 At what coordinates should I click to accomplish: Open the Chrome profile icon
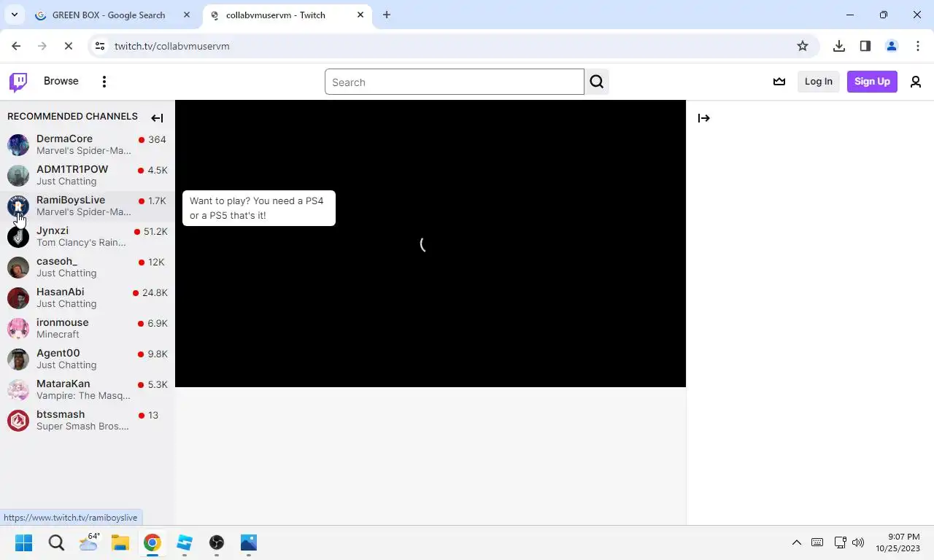coord(892,46)
